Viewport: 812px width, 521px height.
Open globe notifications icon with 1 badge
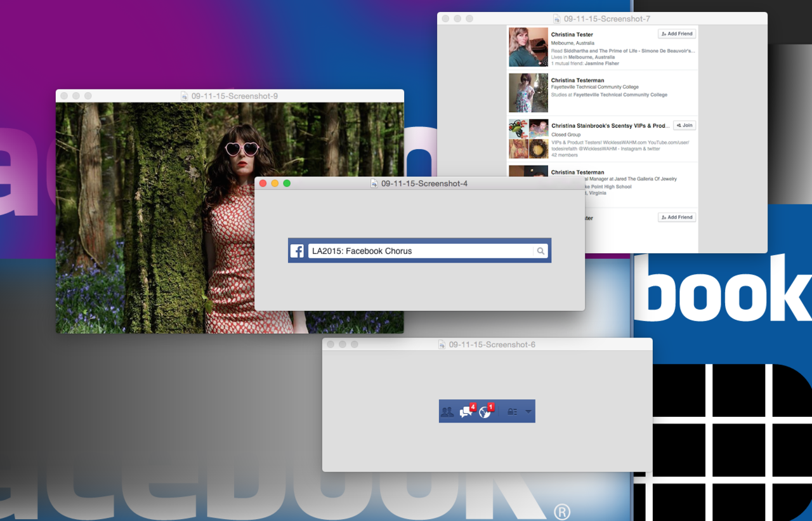[x=486, y=411]
